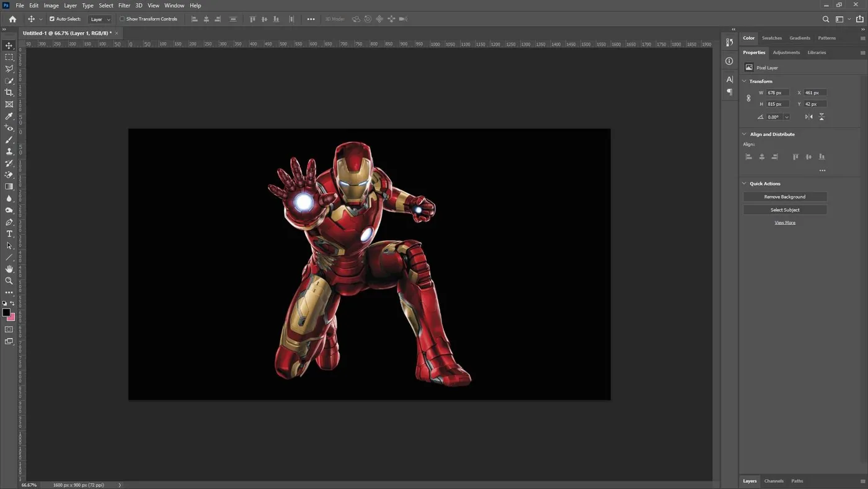This screenshot has height=489, width=868.
Task: Switch to the Swatches tab
Action: click(772, 38)
